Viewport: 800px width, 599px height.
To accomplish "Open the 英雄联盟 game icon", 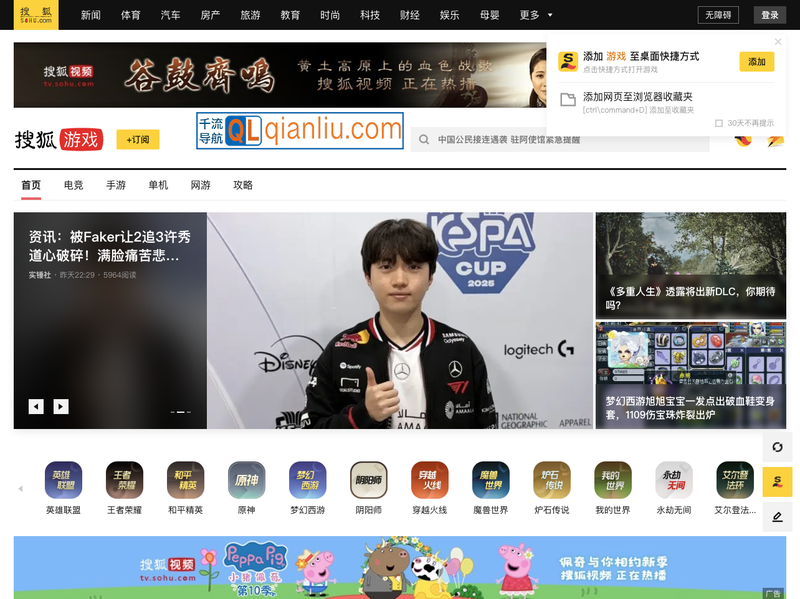I will point(63,480).
